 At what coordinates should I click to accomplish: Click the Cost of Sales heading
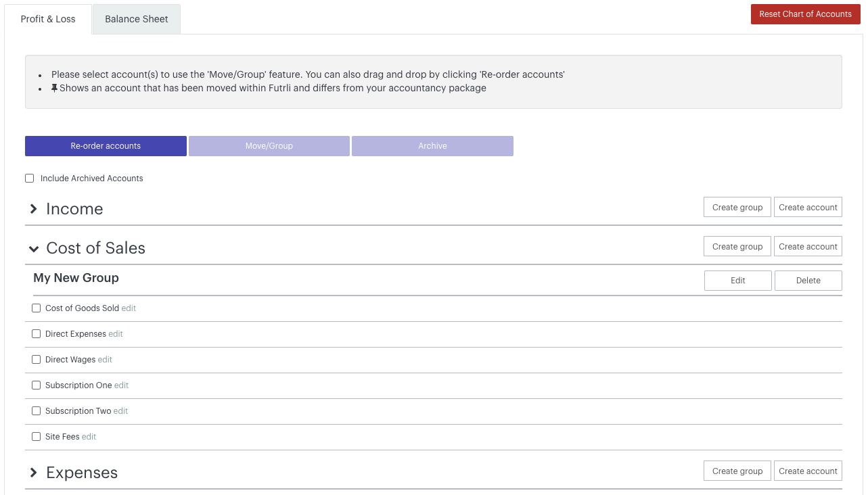pyautogui.click(x=95, y=248)
